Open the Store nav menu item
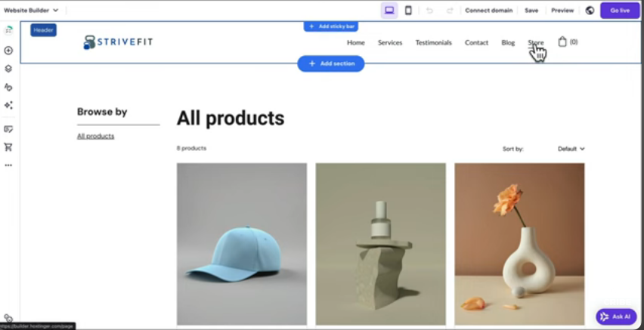644x330 pixels. 536,42
